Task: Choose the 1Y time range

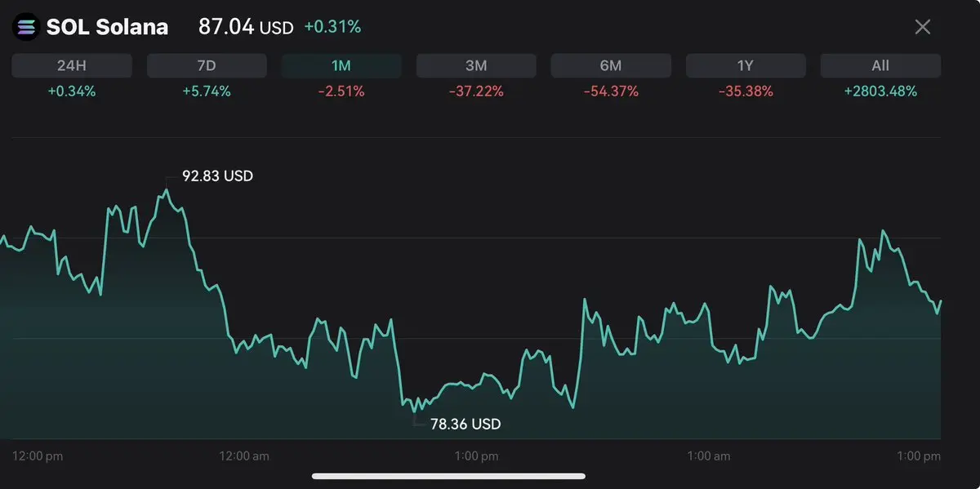Action: tap(746, 66)
